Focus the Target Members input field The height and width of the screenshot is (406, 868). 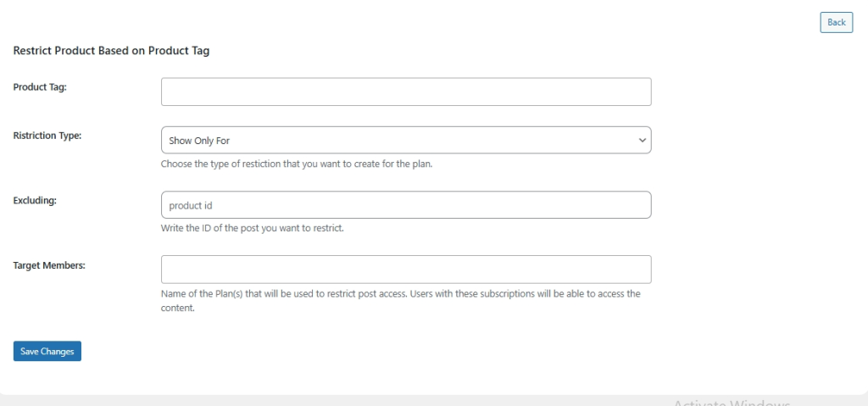[x=406, y=269]
